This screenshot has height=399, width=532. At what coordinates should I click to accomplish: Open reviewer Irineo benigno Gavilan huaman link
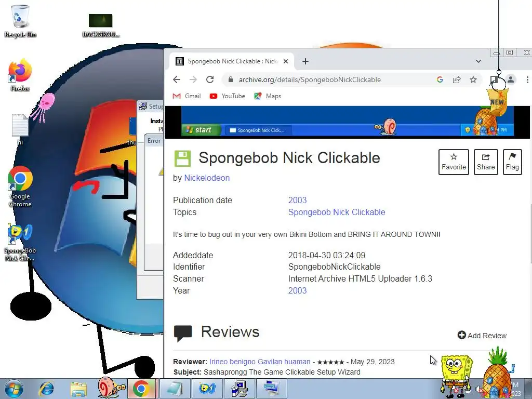260,362
